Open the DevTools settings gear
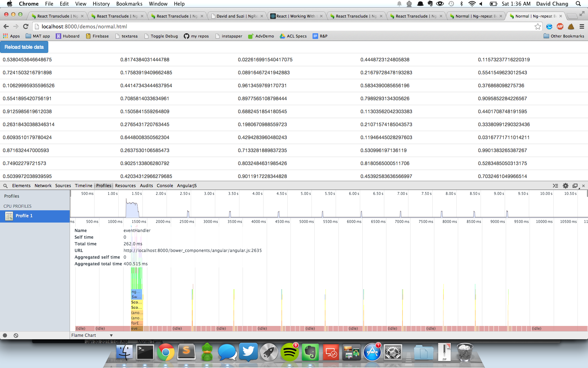 click(565, 186)
